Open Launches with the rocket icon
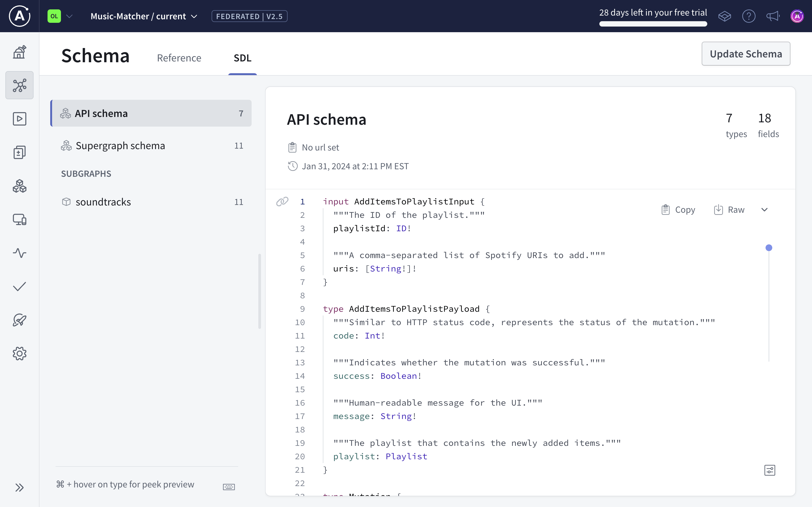Image resolution: width=812 pixels, height=507 pixels. click(x=19, y=320)
